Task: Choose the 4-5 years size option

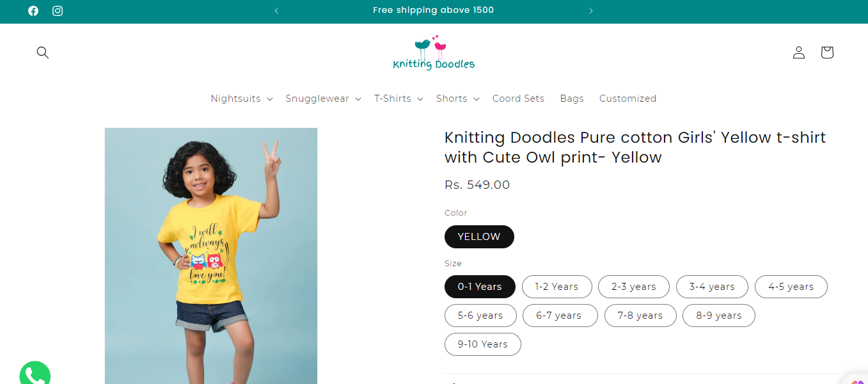Action: coord(791,287)
